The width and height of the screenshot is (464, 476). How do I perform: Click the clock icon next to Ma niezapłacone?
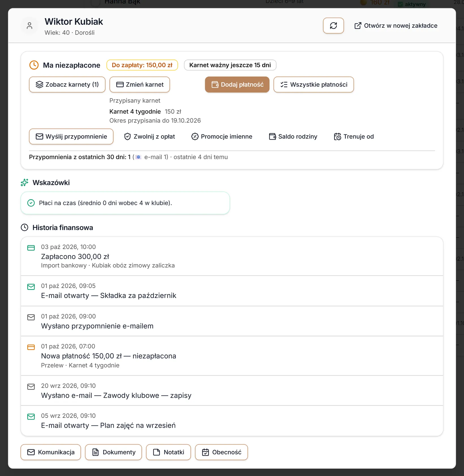point(34,65)
